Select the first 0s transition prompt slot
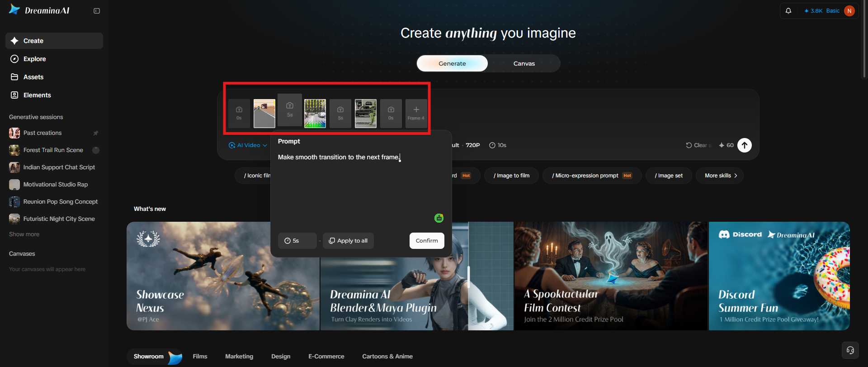The height and width of the screenshot is (367, 868). [x=239, y=114]
